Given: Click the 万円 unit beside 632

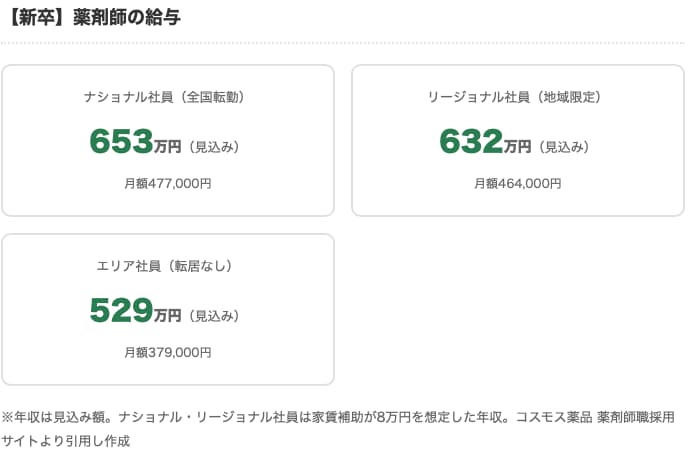Looking at the screenshot, I should (518, 147).
